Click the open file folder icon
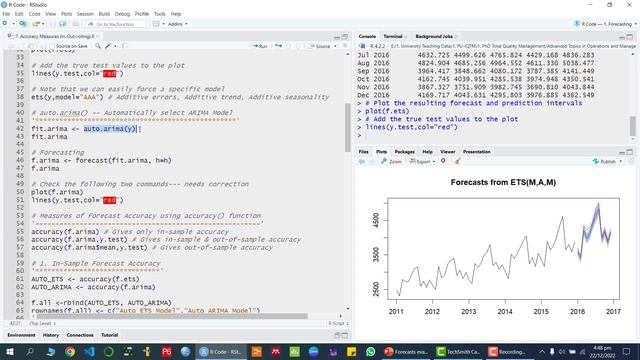Screen dimensions: 640x360 point(36,24)
